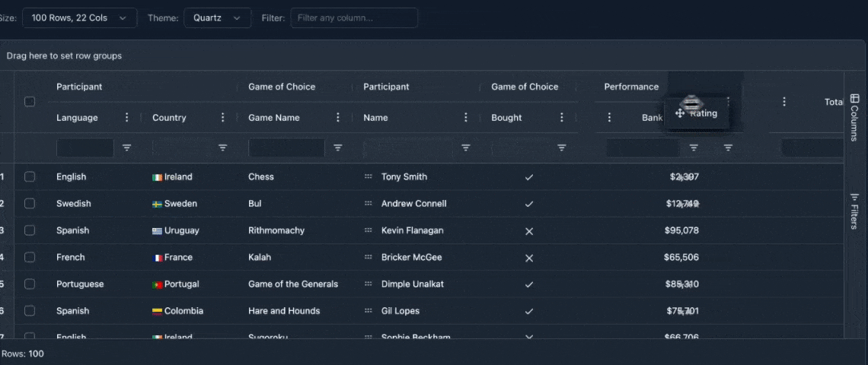Click the 'Rows: 100' status bar text
This screenshot has height=365, width=868.
click(23, 354)
